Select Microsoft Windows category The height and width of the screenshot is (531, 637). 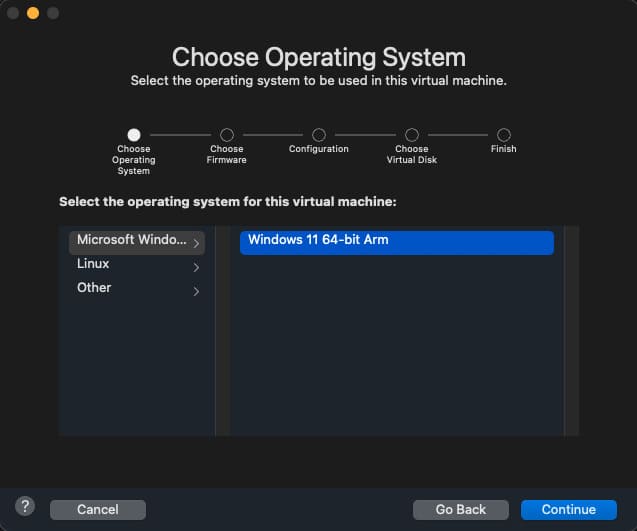click(131, 240)
